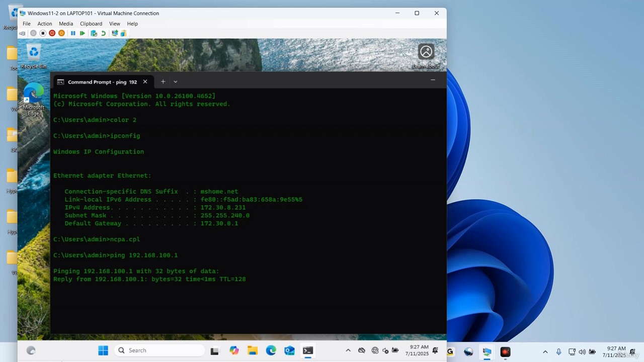Screen dimensions: 644x362
Task: Open host network tray icon
Action: tap(572, 352)
